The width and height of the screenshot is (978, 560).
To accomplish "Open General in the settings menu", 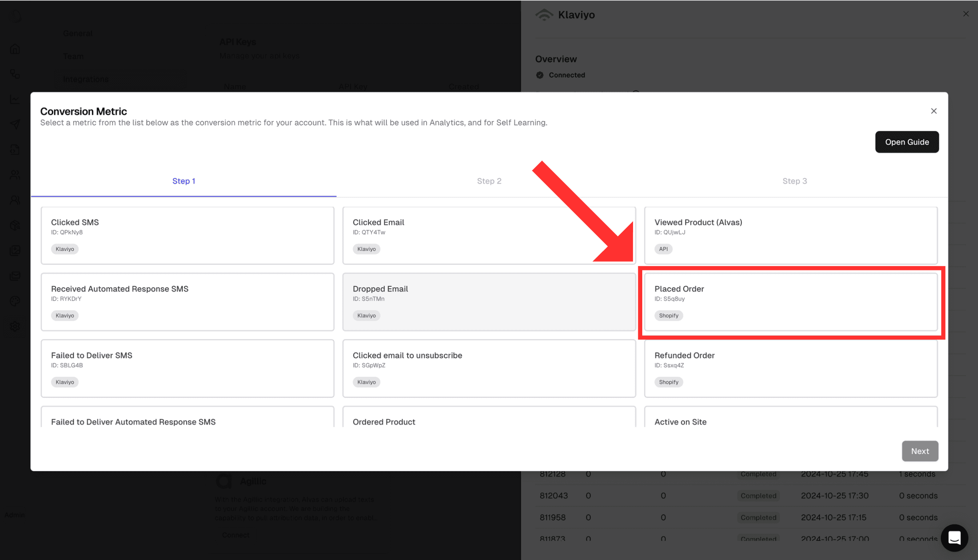I will pyautogui.click(x=78, y=33).
